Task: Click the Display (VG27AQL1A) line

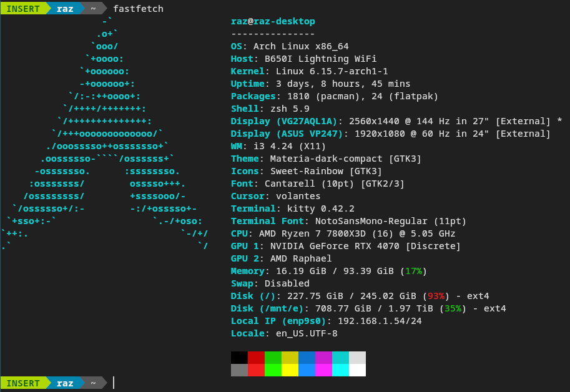Action: click(396, 121)
